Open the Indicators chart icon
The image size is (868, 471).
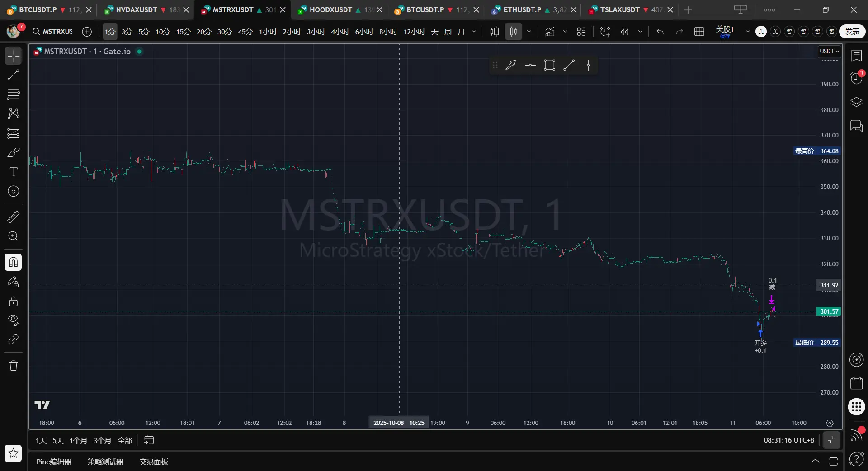click(x=550, y=32)
